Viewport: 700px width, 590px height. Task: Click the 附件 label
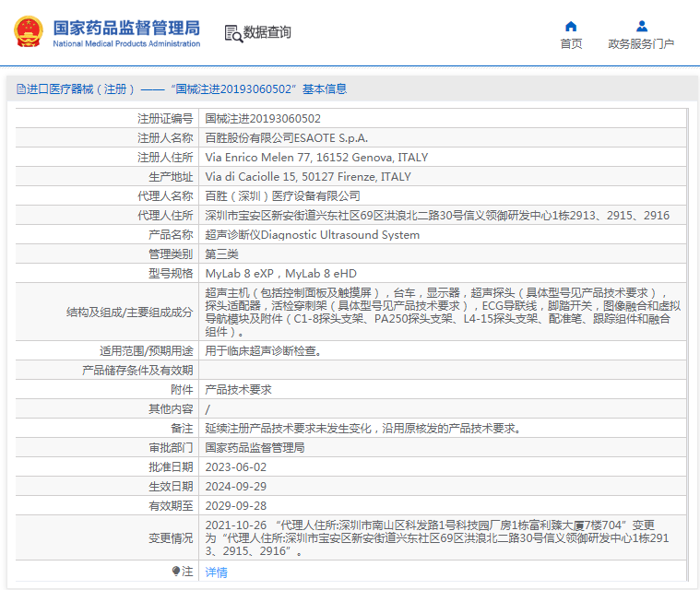(182, 390)
